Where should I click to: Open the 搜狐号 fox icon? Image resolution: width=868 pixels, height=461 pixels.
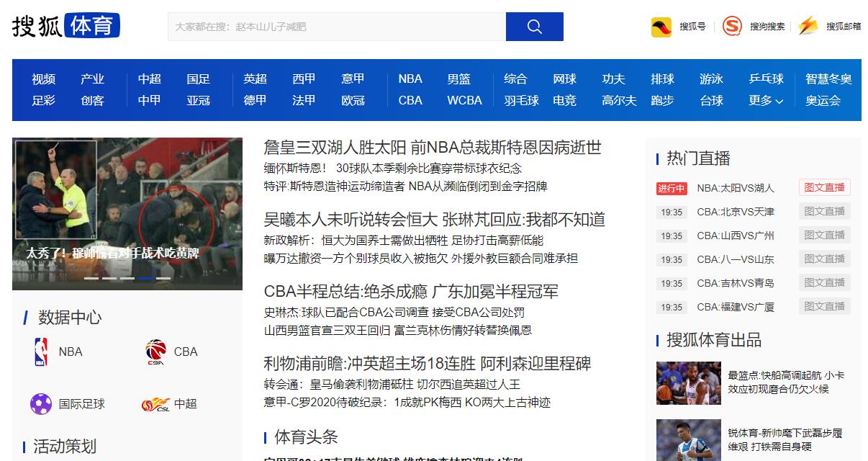(661, 27)
